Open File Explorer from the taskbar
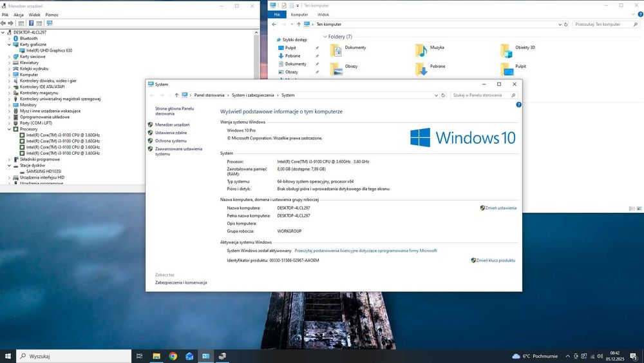Viewport: 644px width, 363px height. (156, 356)
